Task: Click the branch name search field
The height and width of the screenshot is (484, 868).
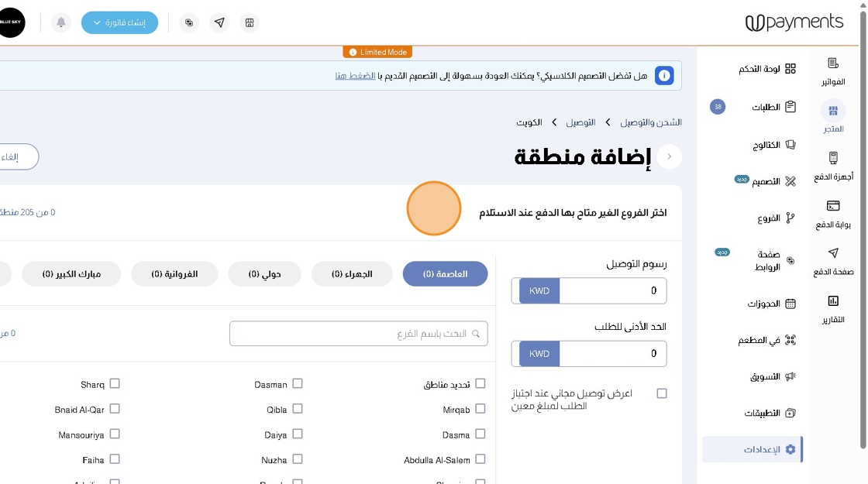Action: [359, 334]
